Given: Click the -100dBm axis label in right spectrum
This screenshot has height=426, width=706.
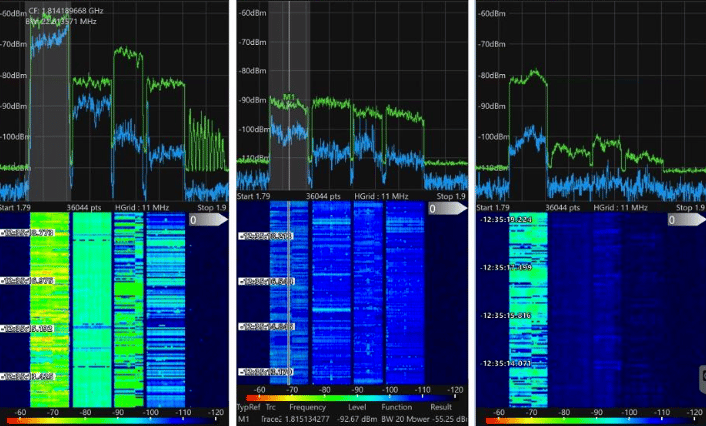Looking at the screenshot, I should [493, 137].
